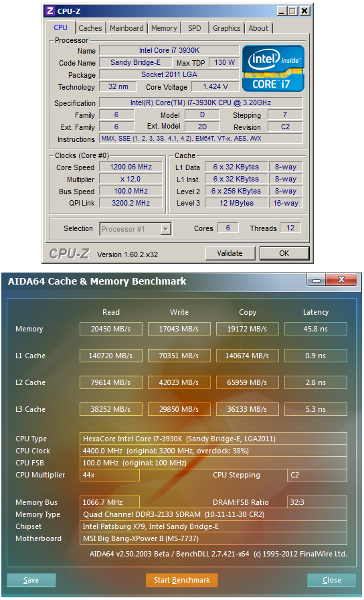Screen dimensions: 364x600
Task: Click L2 Cache Copy result 65959 MB/s
Action: [248, 382]
